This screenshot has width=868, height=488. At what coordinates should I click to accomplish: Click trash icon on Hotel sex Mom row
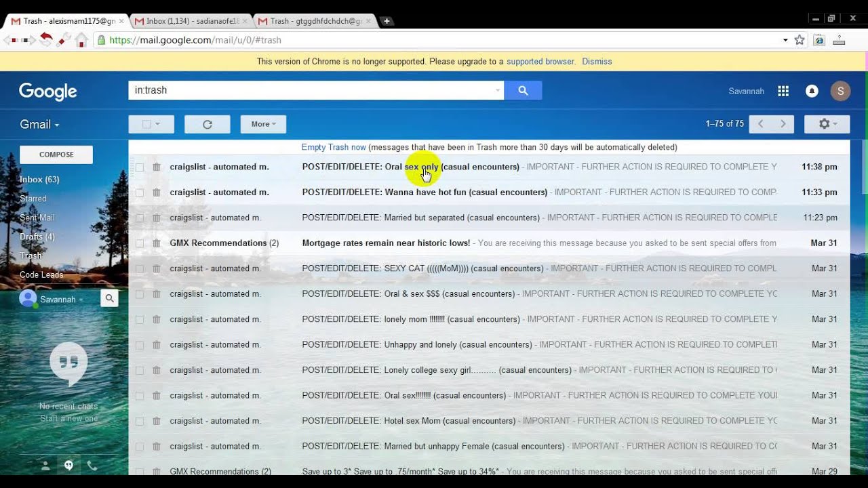pos(157,421)
